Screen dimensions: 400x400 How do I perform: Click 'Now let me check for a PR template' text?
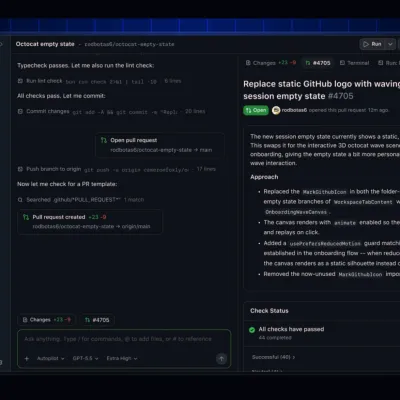click(67, 184)
